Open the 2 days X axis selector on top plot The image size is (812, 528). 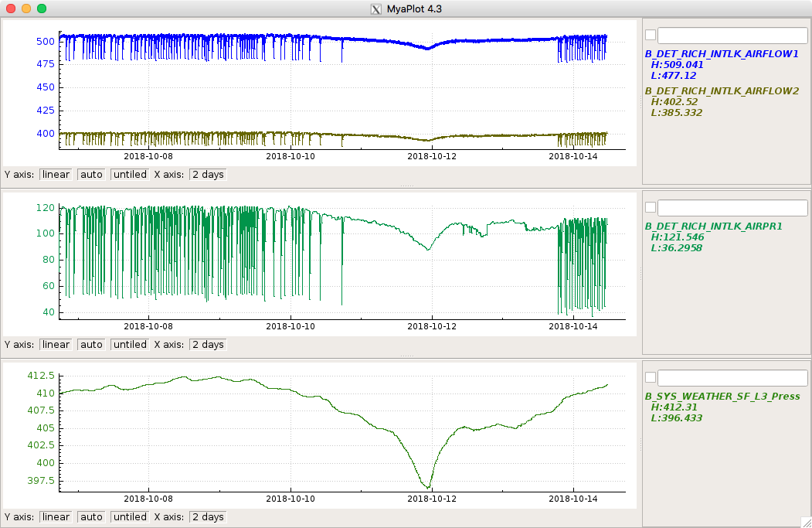point(208,174)
